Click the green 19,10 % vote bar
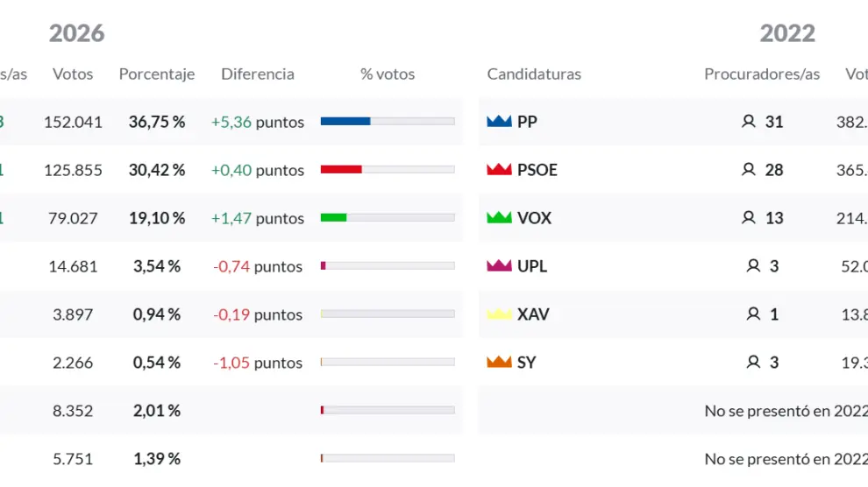This screenshot has width=868, height=487. click(x=334, y=218)
